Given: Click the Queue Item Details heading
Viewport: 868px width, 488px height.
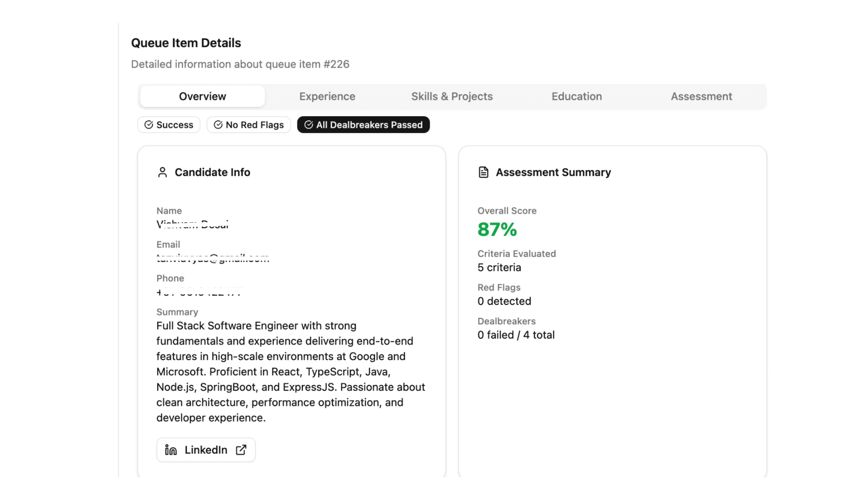Looking at the screenshot, I should coord(186,43).
